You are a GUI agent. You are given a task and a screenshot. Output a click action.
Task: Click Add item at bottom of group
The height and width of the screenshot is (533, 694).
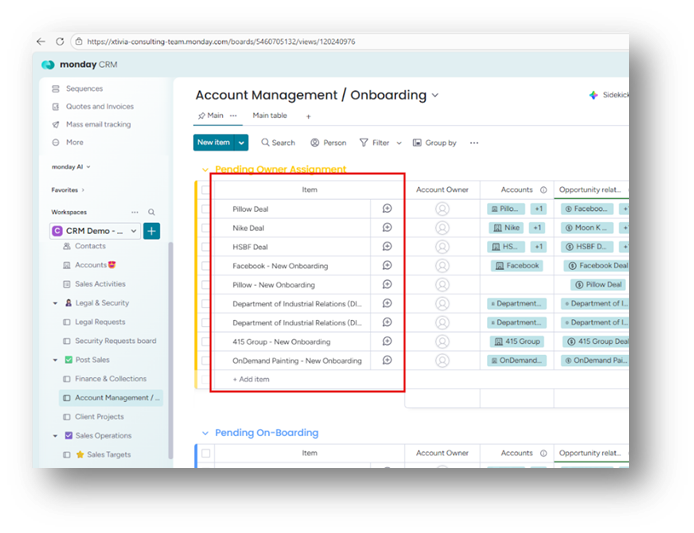pos(251,380)
